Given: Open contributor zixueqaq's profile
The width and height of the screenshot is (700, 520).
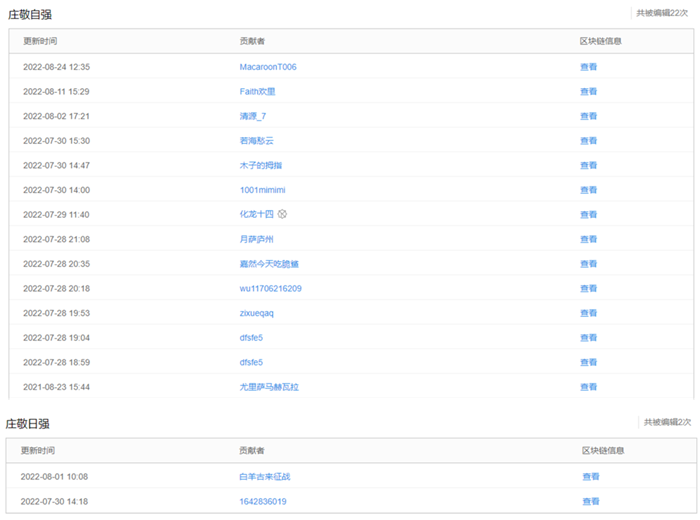Looking at the screenshot, I should pos(257,313).
